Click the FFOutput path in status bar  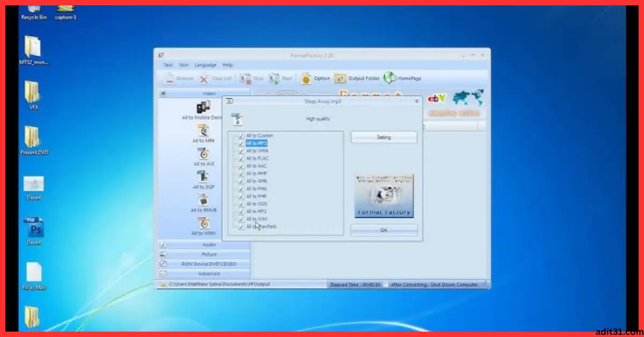(219, 284)
